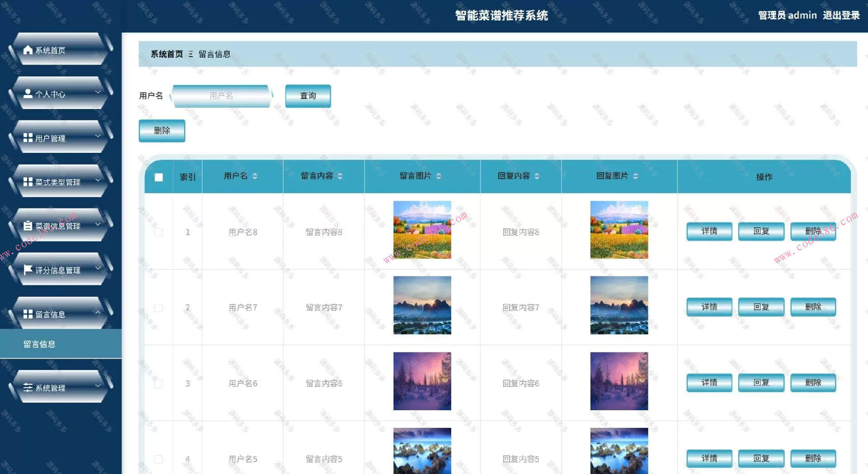Image resolution: width=868 pixels, height=474 pixels.
Task: Open 留言信息 via its panel icon
Action: click(x=28, y=313)
